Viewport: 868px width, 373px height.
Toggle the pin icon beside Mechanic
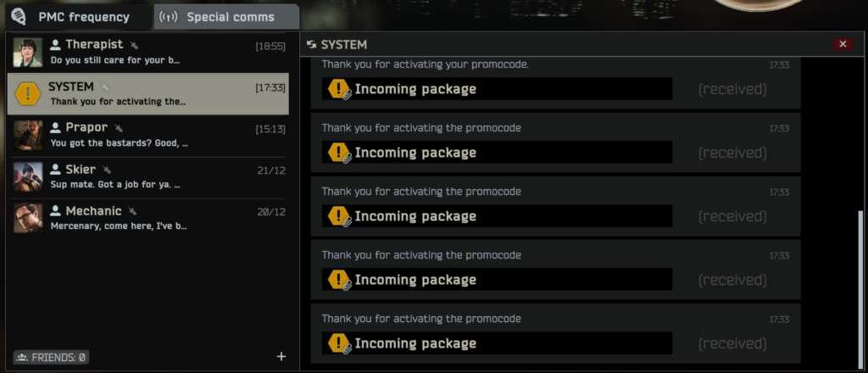pos(133,211)
